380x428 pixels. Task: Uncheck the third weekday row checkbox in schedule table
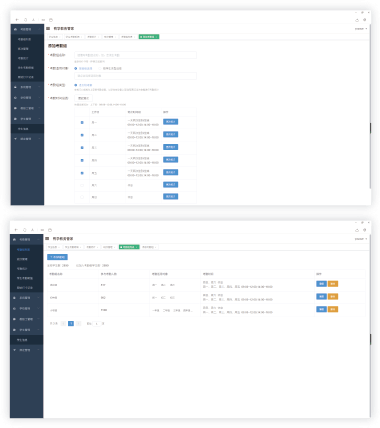point(82,147)
